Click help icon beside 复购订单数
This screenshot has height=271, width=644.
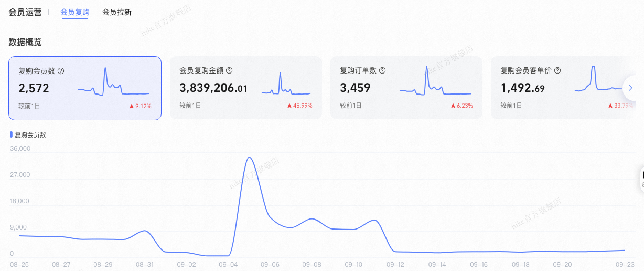382,70
